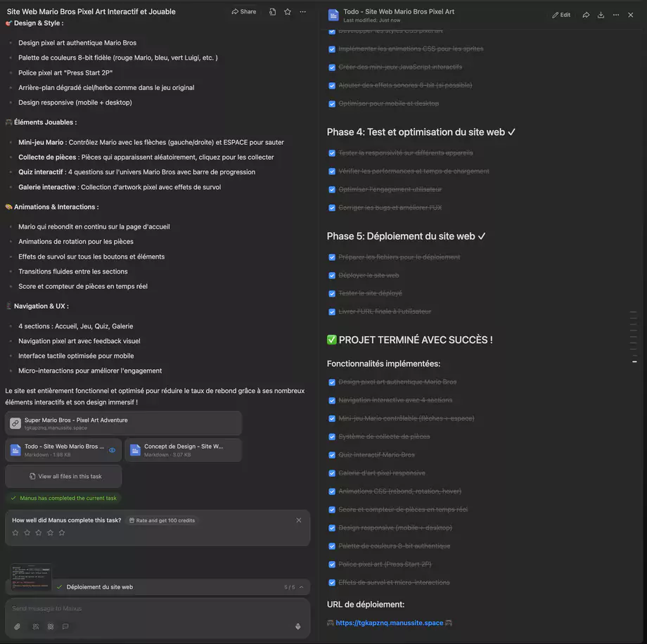
Task: Uncheck Effets de survol et micro-interactions
Action: pyautogui.click(x=332, y=583)
